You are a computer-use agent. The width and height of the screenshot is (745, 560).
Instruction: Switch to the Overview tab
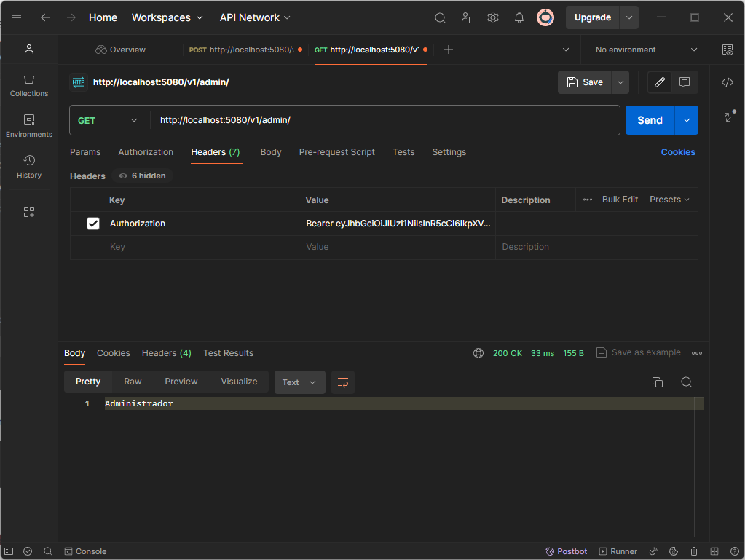pyautogui.click(x=121, y=50)
